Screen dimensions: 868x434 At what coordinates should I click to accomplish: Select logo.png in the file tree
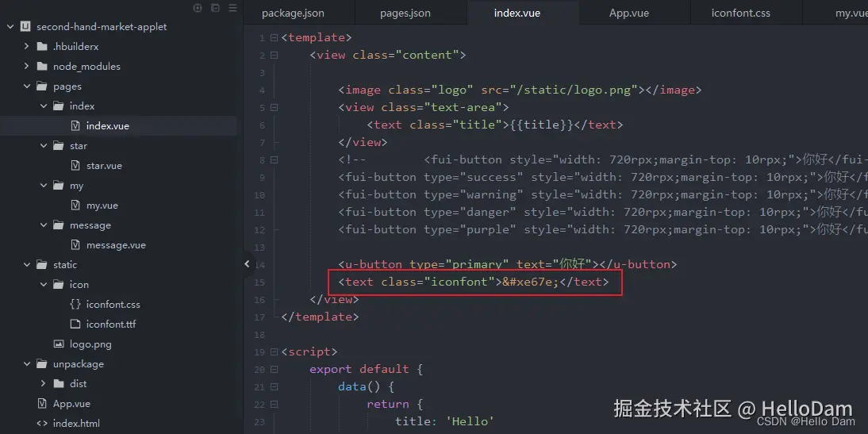90,344
